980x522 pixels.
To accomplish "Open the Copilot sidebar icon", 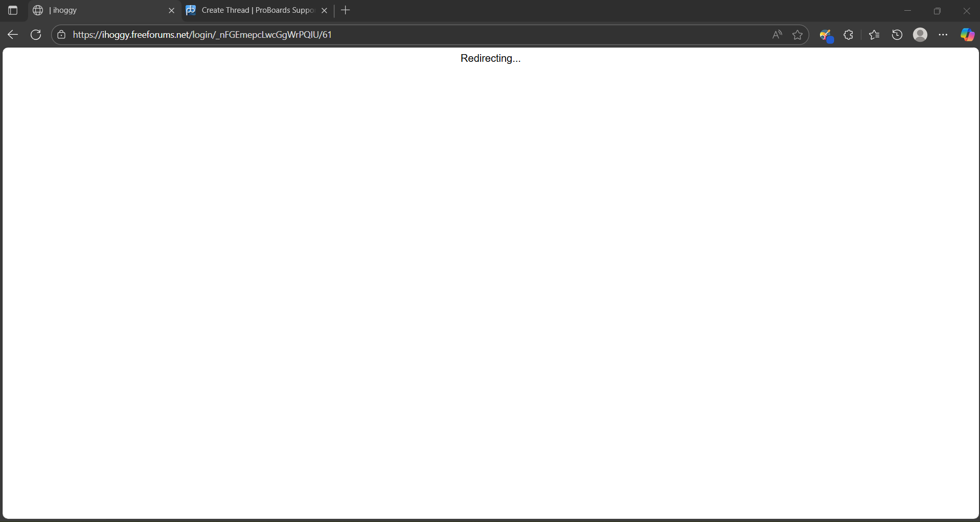I will pyautogui.click(x=967, y=35).
